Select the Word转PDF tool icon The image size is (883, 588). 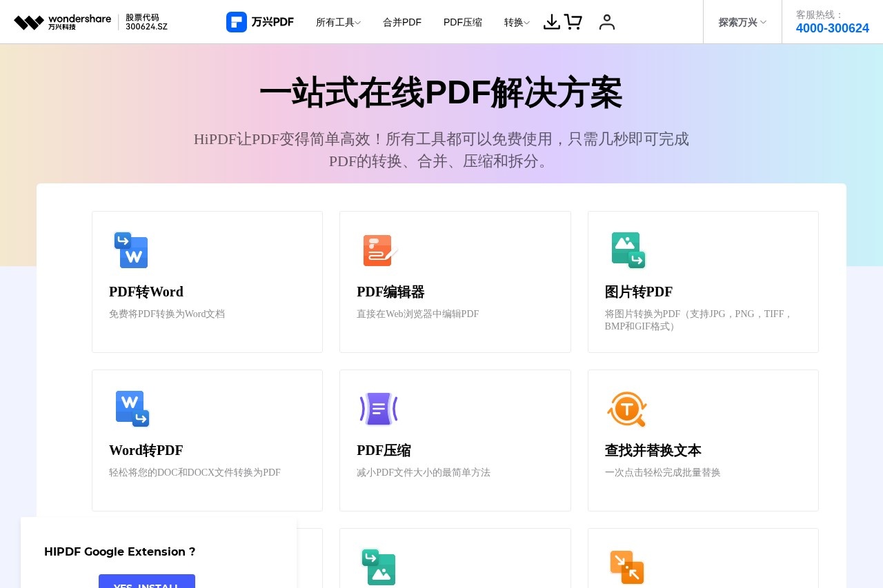[131, 409]
